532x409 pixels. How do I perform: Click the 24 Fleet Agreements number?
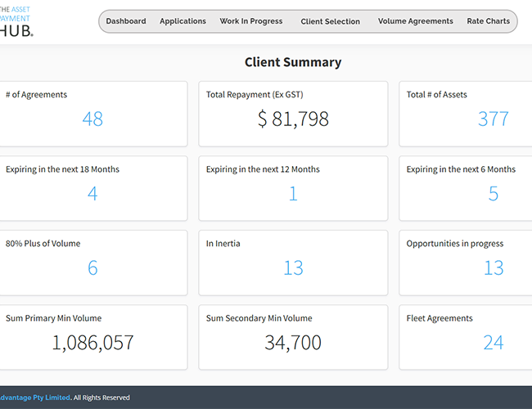click(494, 343)
